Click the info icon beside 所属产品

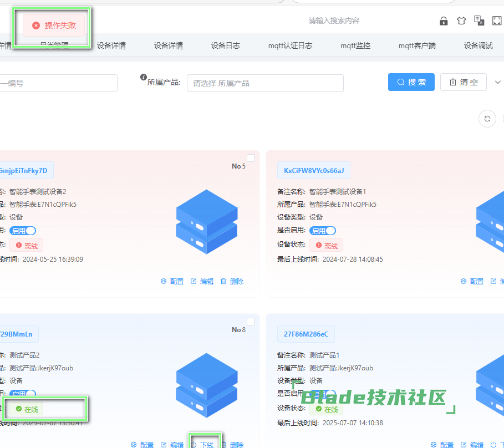144,77
